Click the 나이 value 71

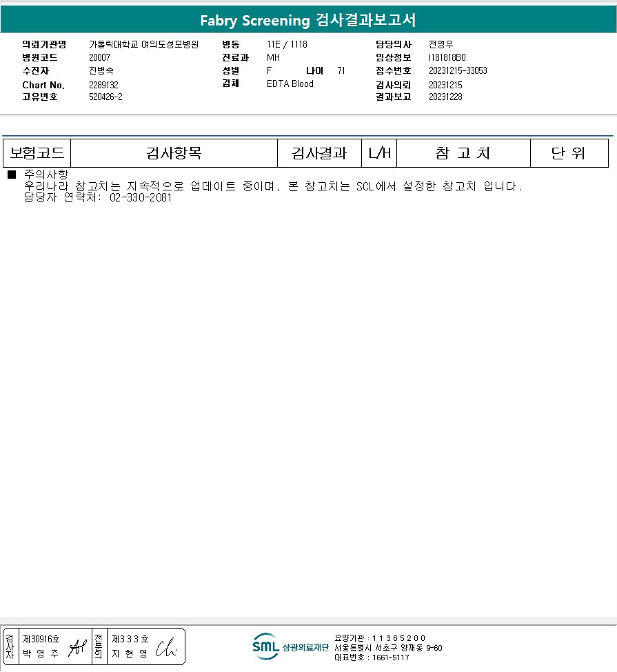(x=341, y=70)
